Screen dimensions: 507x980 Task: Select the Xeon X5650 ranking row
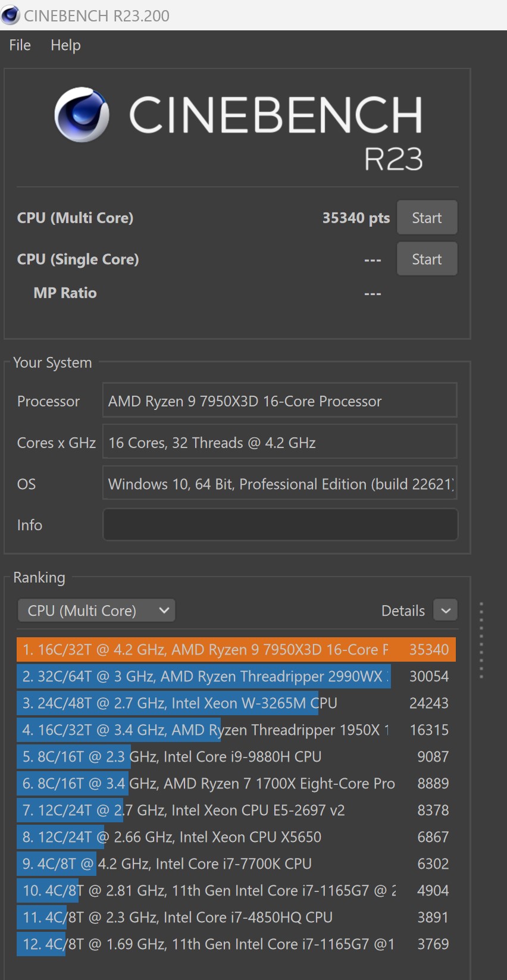236,837
